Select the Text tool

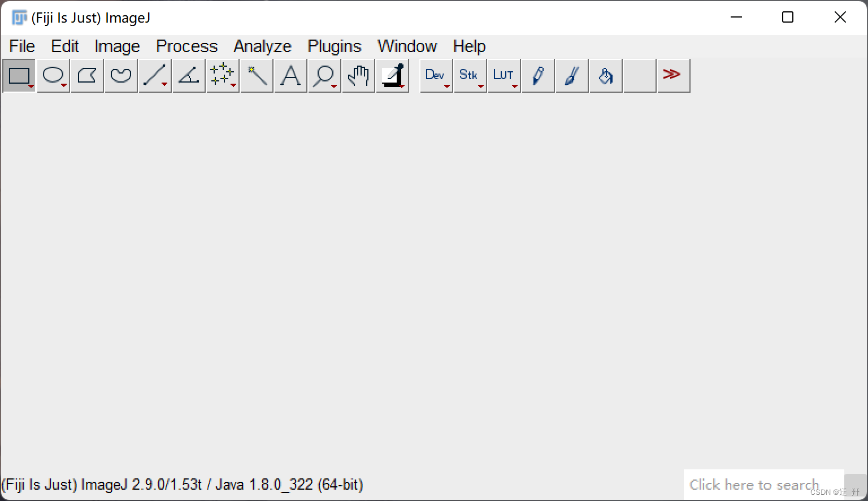pos(290,75)
